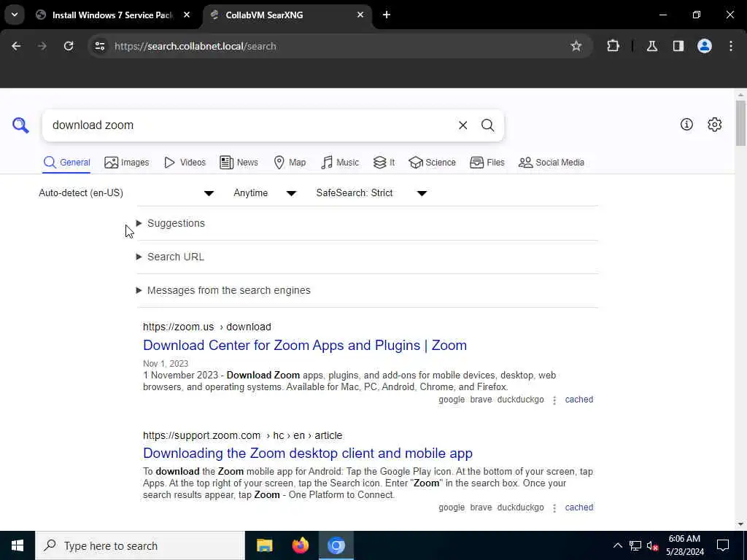Click the Windows taskbar search box
The image size is (747, 560).
pos(139,545)
